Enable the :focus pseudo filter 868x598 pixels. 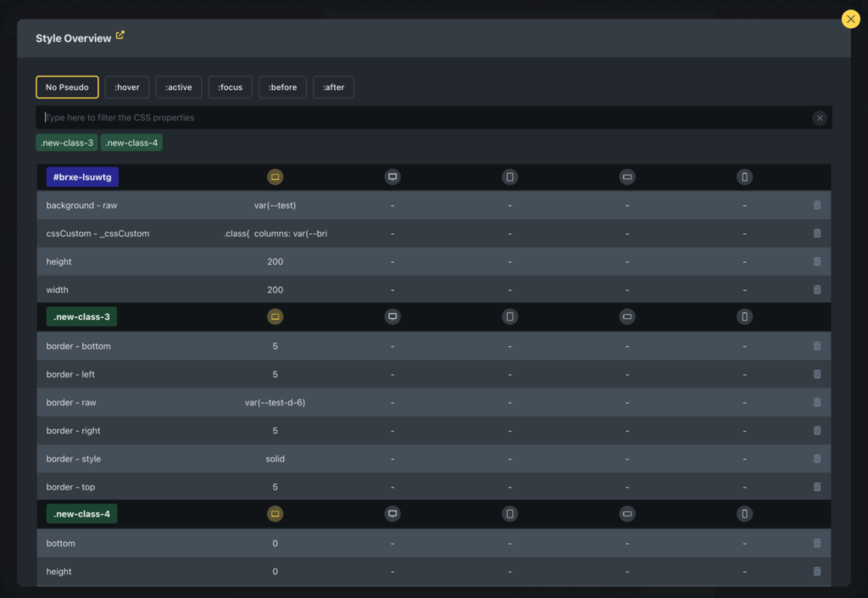(230, 87)
